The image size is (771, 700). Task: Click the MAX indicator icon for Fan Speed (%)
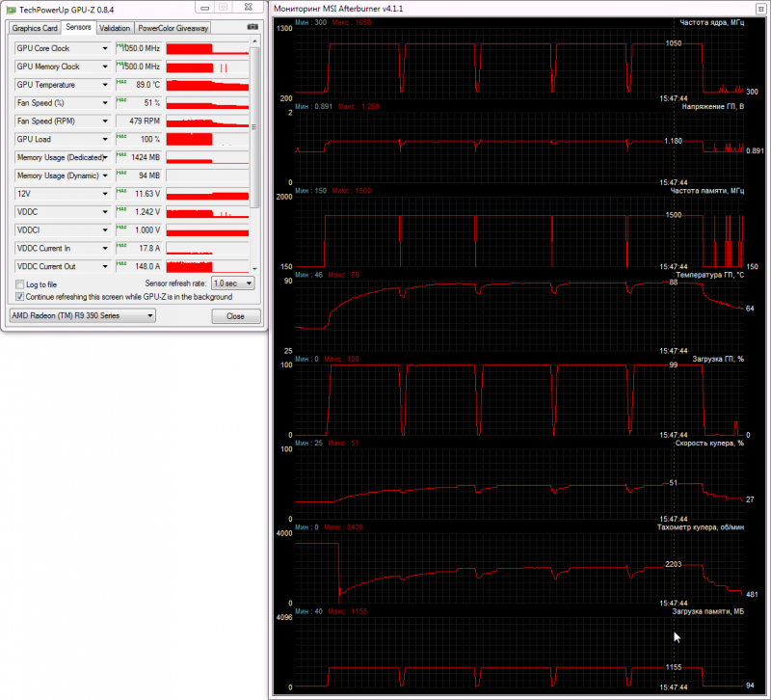point(121,101)
